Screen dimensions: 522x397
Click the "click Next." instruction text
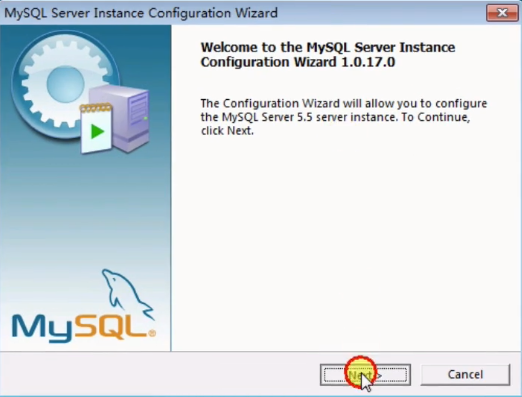pos(227,131)
